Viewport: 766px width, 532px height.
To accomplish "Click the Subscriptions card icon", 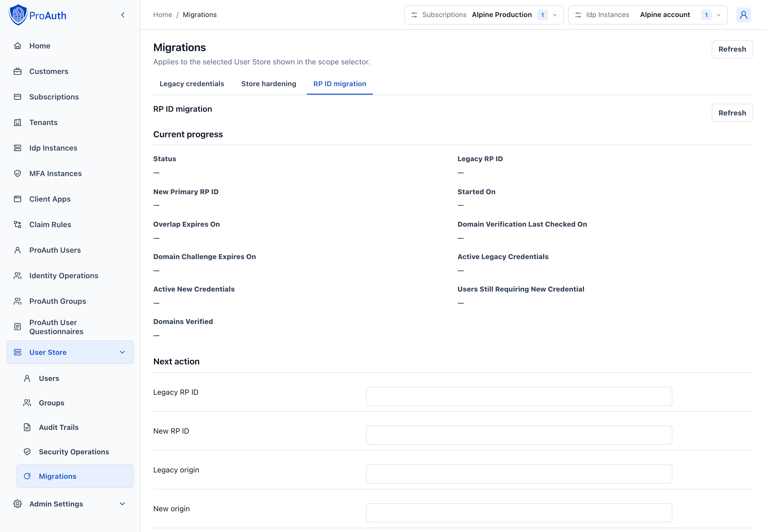I will [x=18, y=97].
